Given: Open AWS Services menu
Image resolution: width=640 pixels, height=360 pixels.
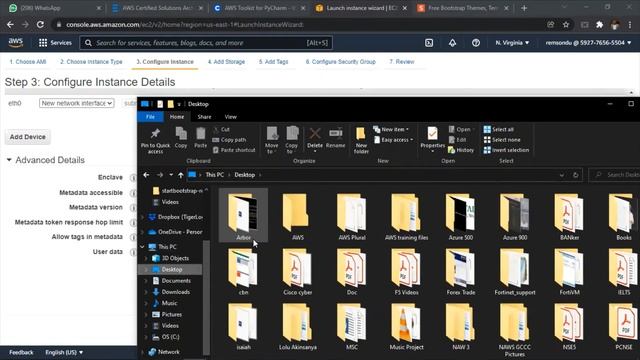Looking at the screenshot, I should (55, 42).
